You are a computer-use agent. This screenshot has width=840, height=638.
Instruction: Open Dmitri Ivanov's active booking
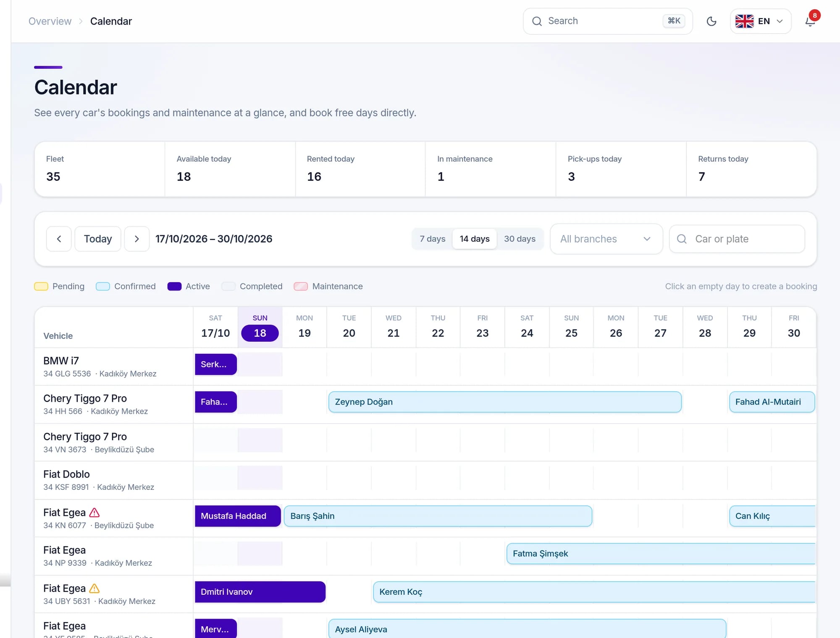[260, 592]
